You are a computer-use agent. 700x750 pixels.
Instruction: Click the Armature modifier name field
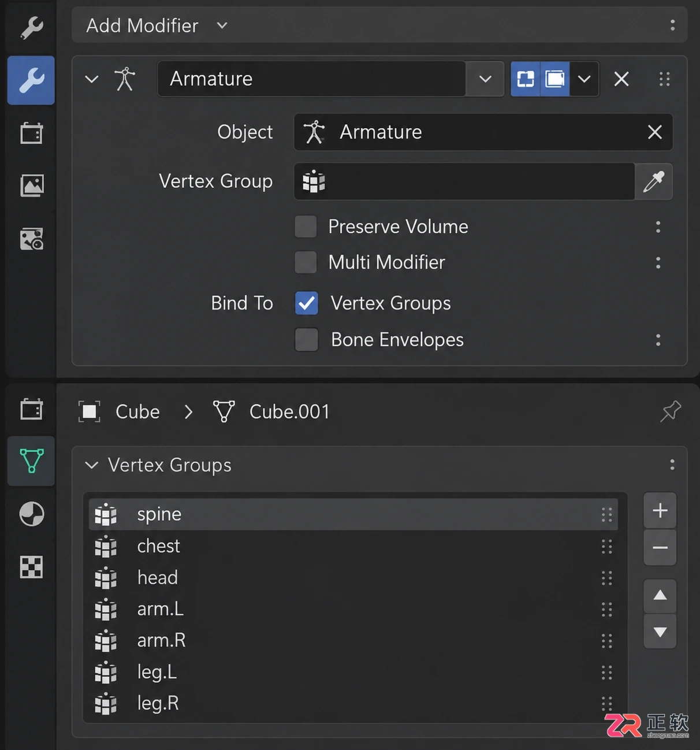[312, 79]
